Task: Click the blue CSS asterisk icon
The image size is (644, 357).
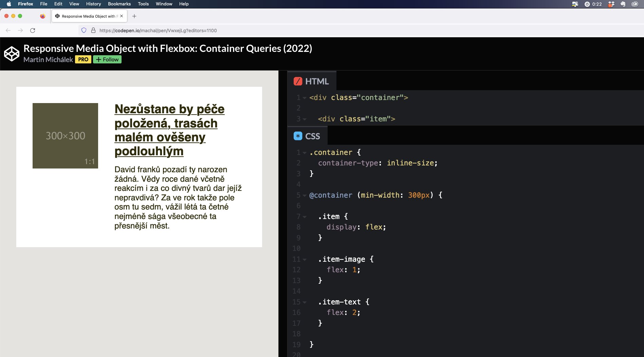Action: tap(298, 136)
